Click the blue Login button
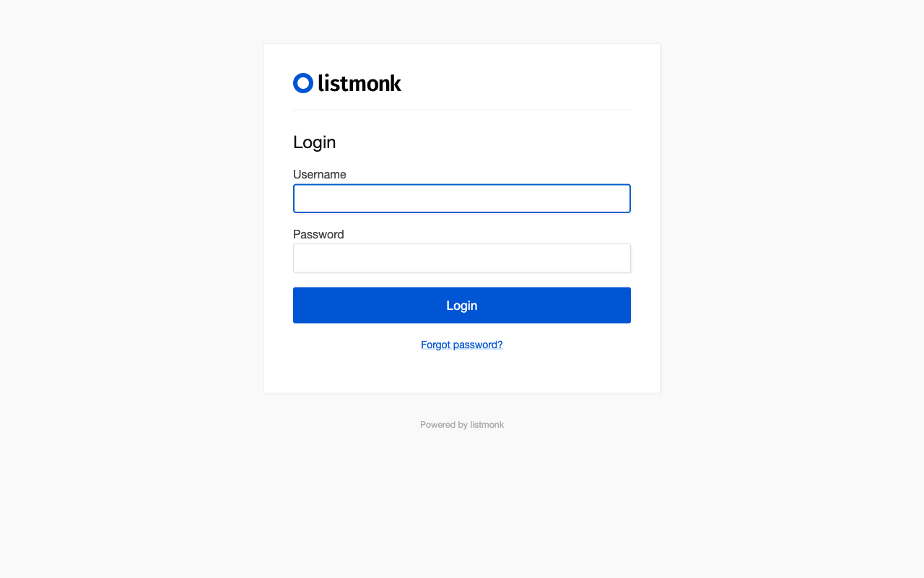924x578 pixels. 462,305
